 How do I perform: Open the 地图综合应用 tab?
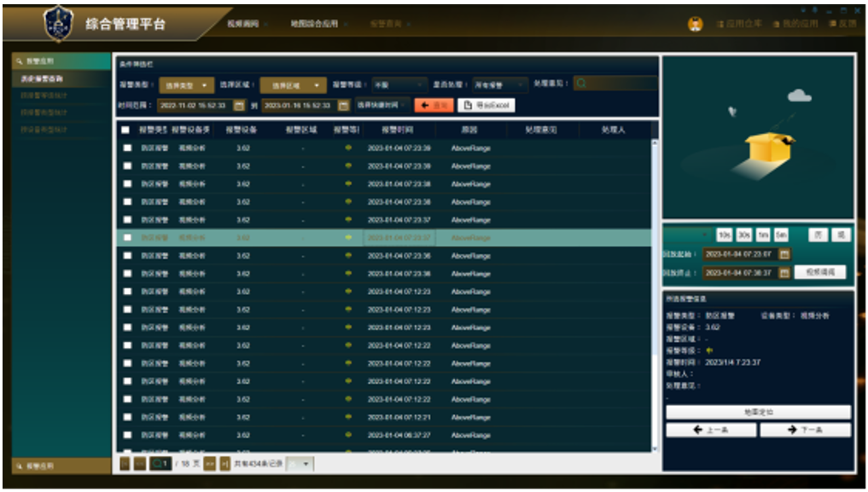point(314,24)
